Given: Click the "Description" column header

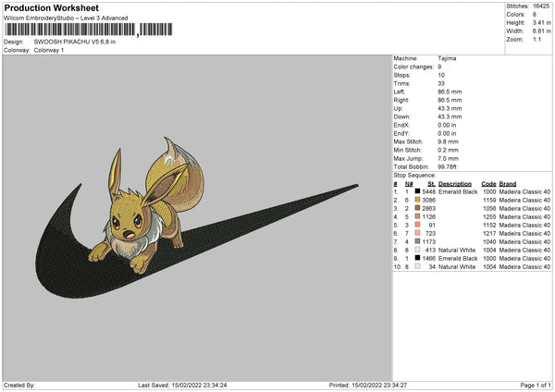Looking at the screenshot, I should (455, 184).
